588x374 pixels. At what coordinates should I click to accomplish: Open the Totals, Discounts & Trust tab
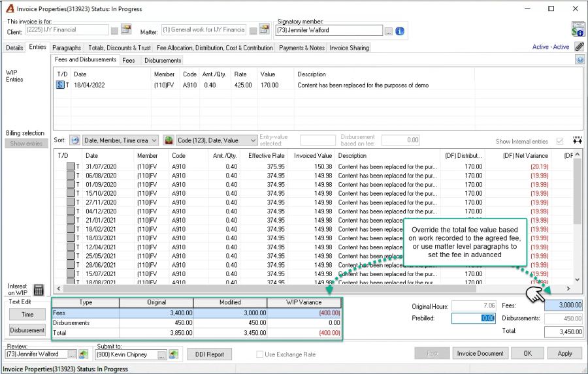(x=120, y=48)
